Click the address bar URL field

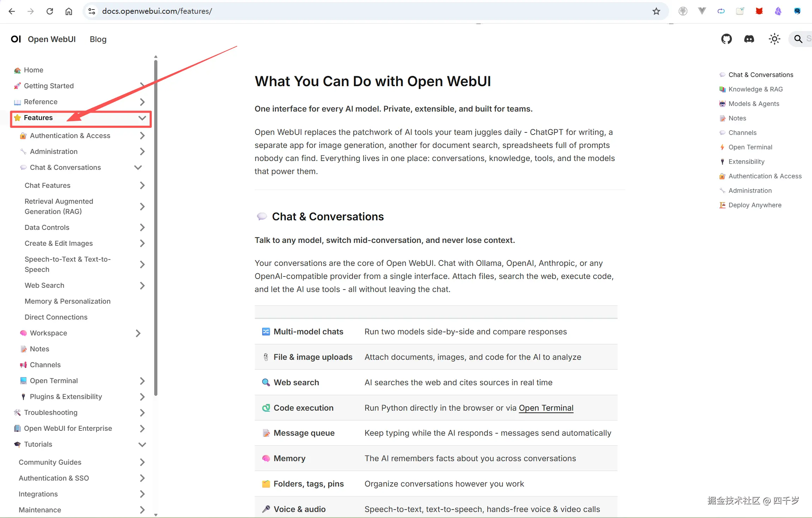[157, 11]
